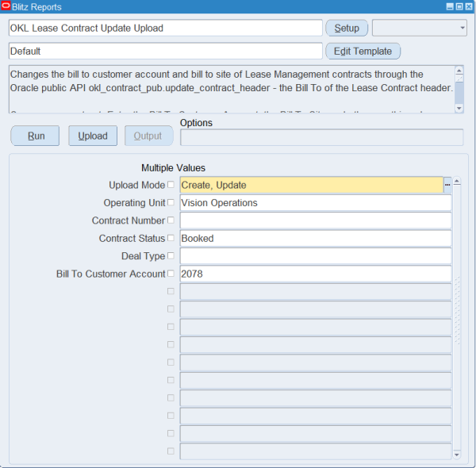
Task: Tick the Upload Mode multiple values checkbox
Action: tap(171, 185)
